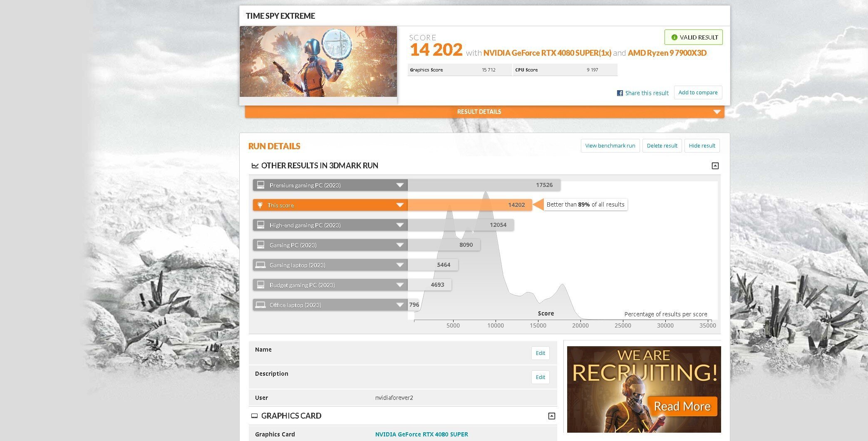Click the Facebook share icon
The image size is (868, 441).
(620, 93)
